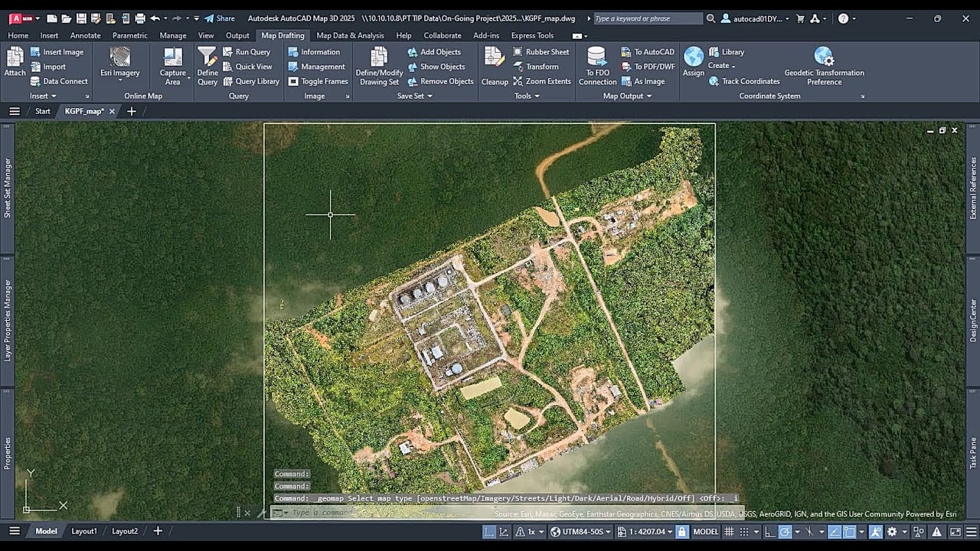
Task: Open the To FDO Connection tool
Action: 597,67
